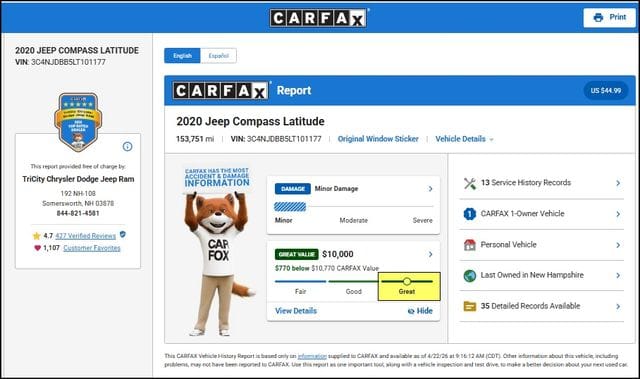The width and height of the screenshot is (640, 379).
Task: Click the DAMAGE blue badge
Action: (293, 189)
